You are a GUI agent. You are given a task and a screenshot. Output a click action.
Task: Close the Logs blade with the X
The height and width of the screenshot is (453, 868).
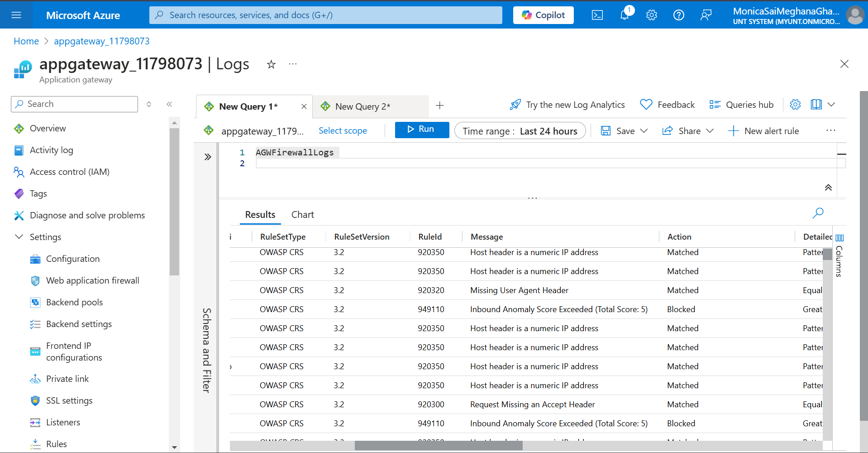[844, 64]
